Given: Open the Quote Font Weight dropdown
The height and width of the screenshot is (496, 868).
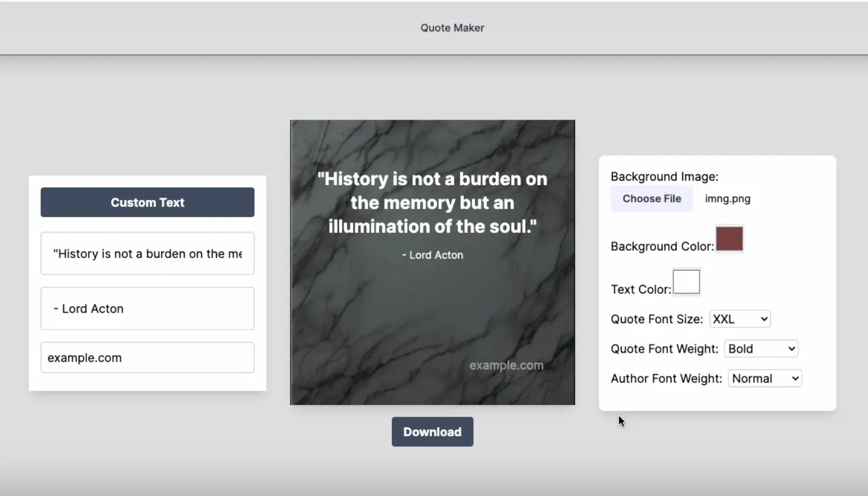Looking at the screenshot, I should 760,349.
